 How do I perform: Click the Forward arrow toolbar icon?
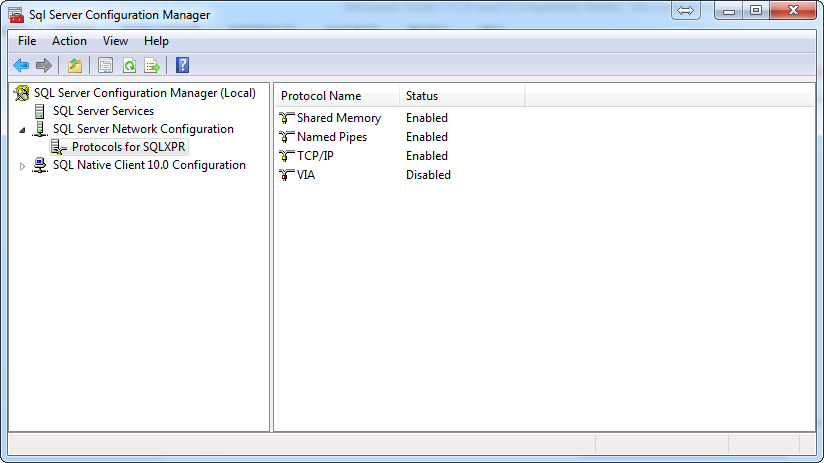click(44, 65)
